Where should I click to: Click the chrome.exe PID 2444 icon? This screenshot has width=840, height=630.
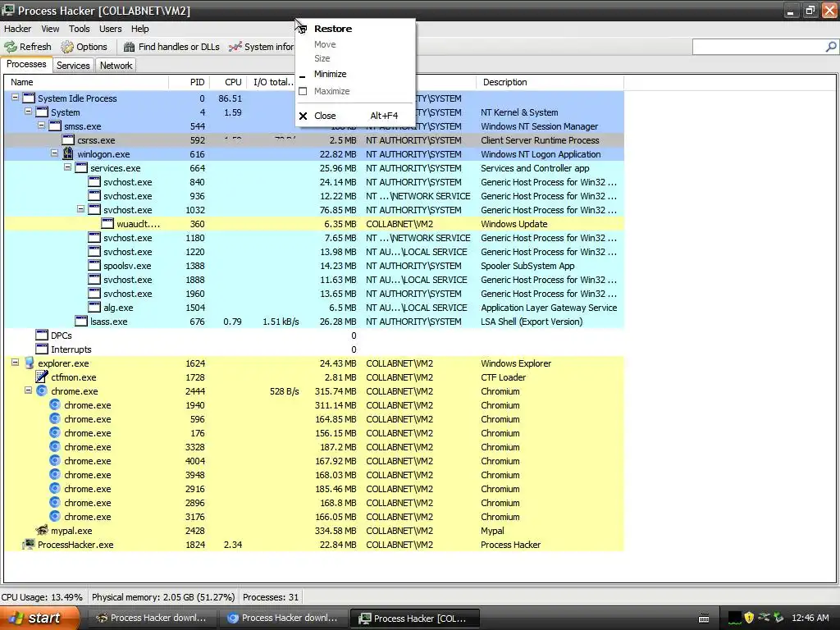tap(42, 391)
